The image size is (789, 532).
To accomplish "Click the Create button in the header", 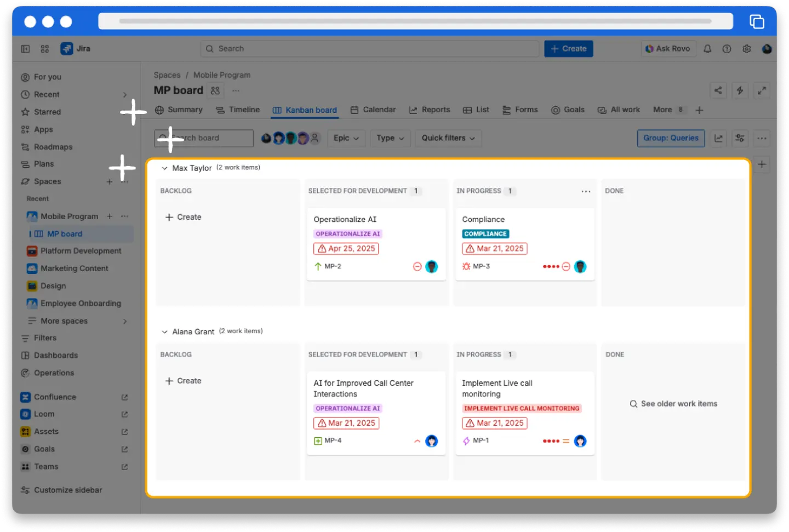I will point(568,49).
